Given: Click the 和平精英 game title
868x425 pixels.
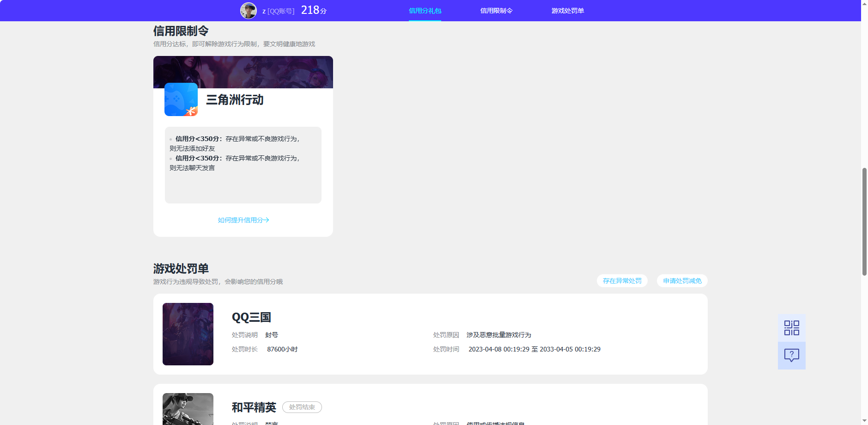Looking at the screenshot, I should tap(254, 407).
